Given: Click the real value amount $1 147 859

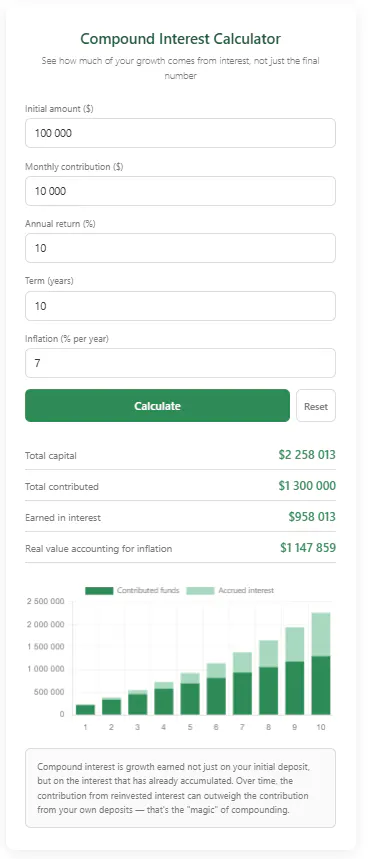Looking at the screenshot, I should tap(308, 548).
